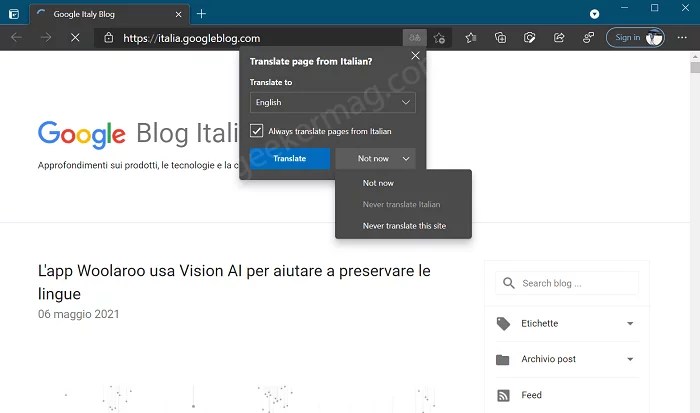700x413 pixels.
Task: Close the Google Italy Blog tab
Action: click(179, 14)
